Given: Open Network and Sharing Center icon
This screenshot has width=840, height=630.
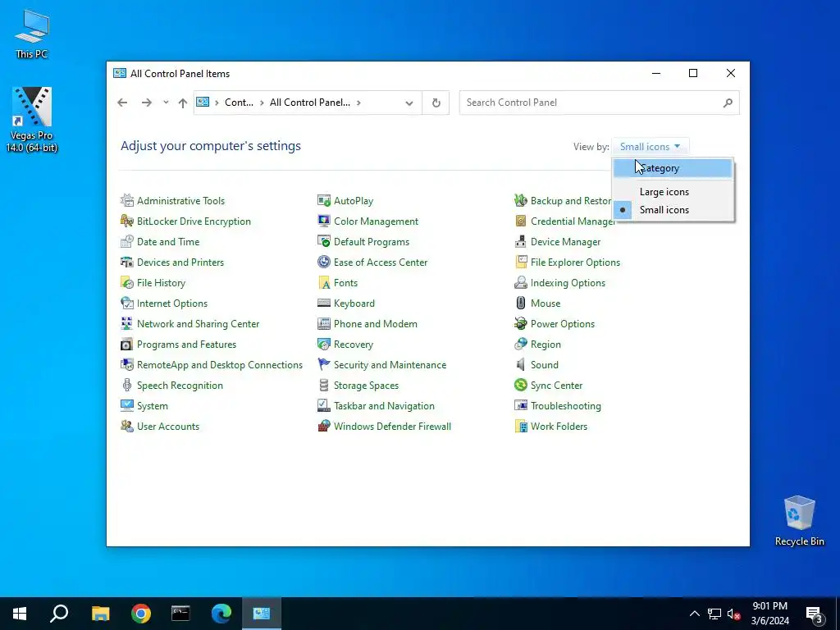Looking at the screenshot, I should pyautogui.click(x=127, y=323).
